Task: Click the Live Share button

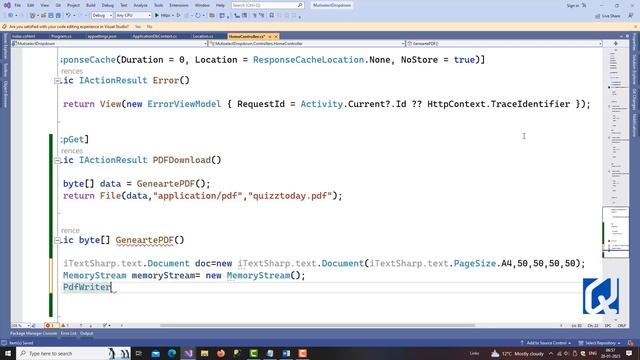Action: pyautogui.click(x=608, y=16)
